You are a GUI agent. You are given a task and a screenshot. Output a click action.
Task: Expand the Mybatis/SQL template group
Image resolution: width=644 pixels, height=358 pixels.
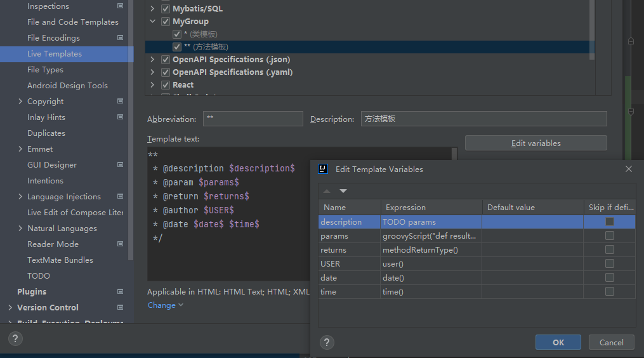tap(153, 9)
